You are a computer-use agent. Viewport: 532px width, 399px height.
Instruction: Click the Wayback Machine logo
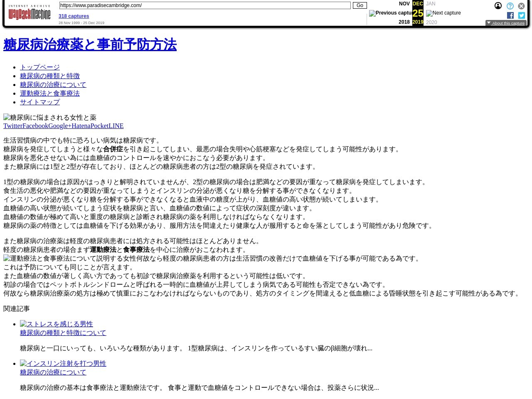pyautogui.click(x=29, y=13)
